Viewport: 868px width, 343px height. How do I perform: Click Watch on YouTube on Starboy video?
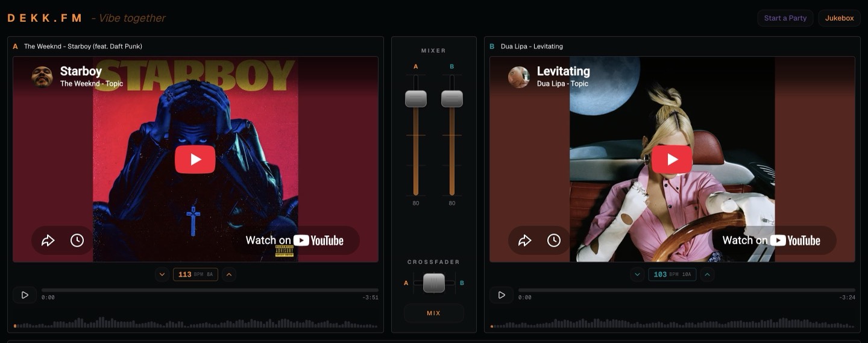coord(295,241)
